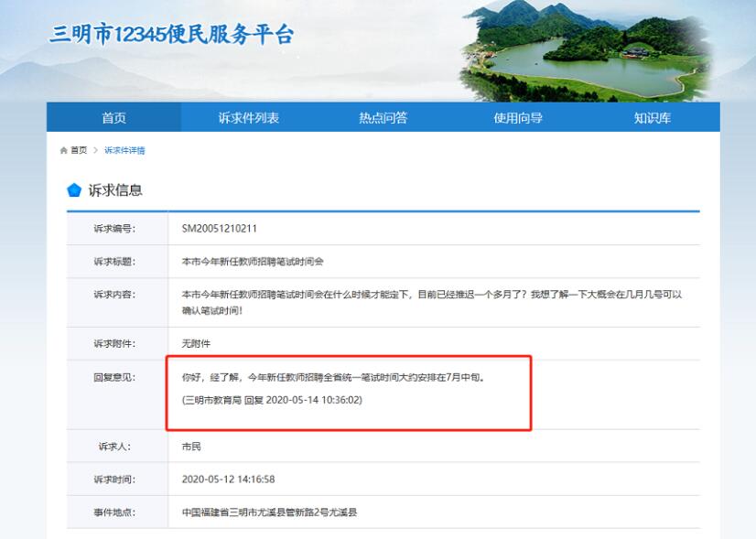
Task: Click the lake landscape banner image
Action: pyautogui.click(x=586, y=50)
